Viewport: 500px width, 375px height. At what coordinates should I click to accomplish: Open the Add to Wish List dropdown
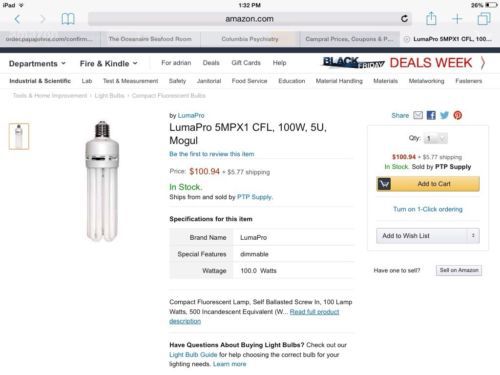pos(428,236)
